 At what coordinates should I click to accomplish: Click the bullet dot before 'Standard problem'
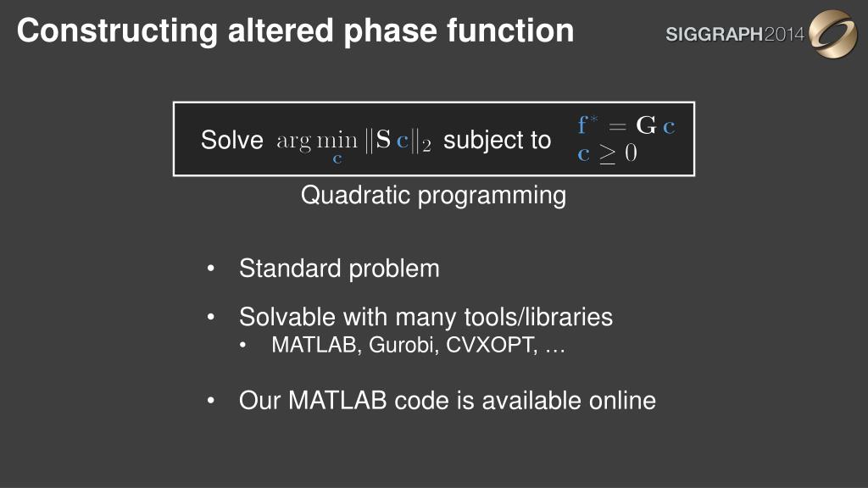[x=210, y=269]
